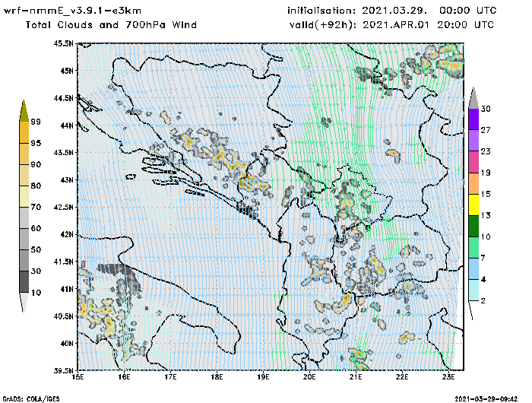This screenshot has width=532, height=403.
Task: Click the 41.5N latitude axis label
Action: (63, 262)
